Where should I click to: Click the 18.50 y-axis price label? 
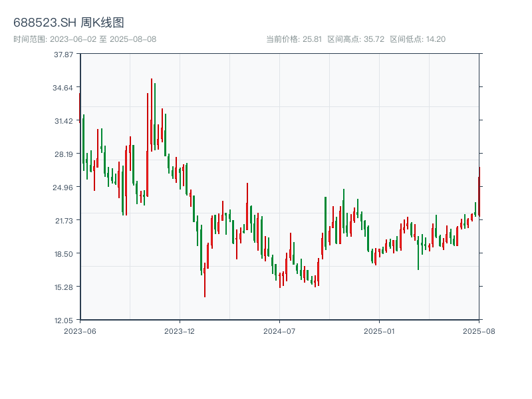[64, 253]
